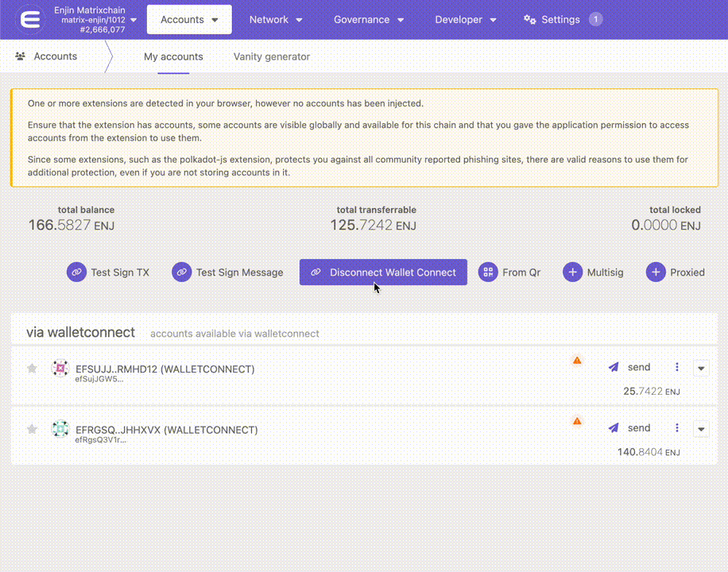This screenshot has height=572, width=728.
Task: Click the Disconnect Wallet Connect button
Action: coord(383,272)
